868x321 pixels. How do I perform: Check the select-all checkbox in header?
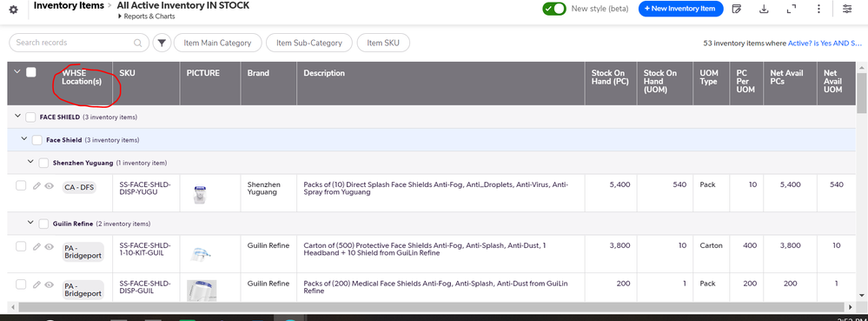31,72
